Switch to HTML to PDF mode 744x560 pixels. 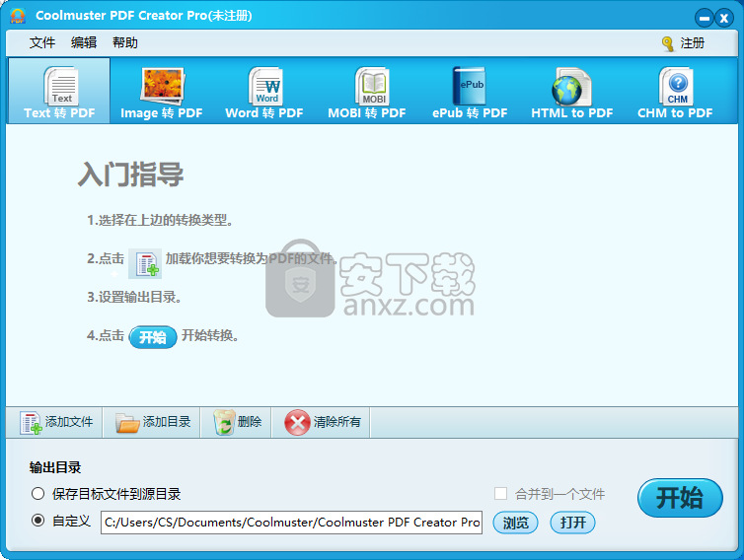(571, 93)
